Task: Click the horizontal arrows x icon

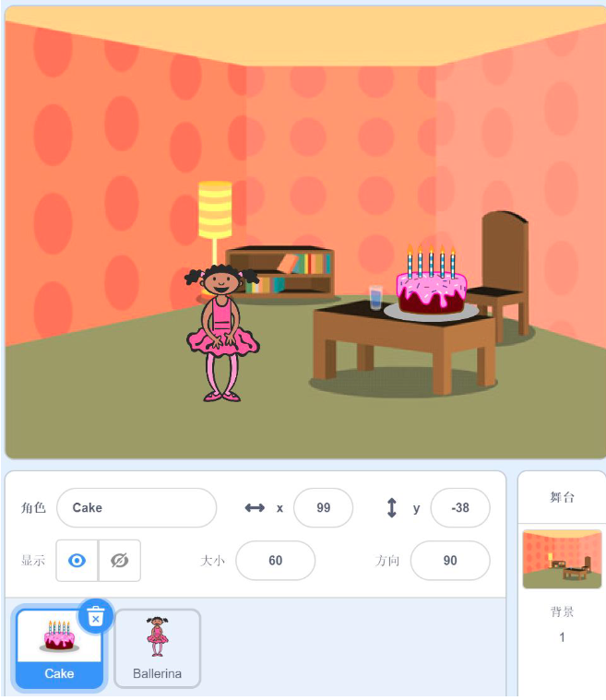Action: (255, 507)
